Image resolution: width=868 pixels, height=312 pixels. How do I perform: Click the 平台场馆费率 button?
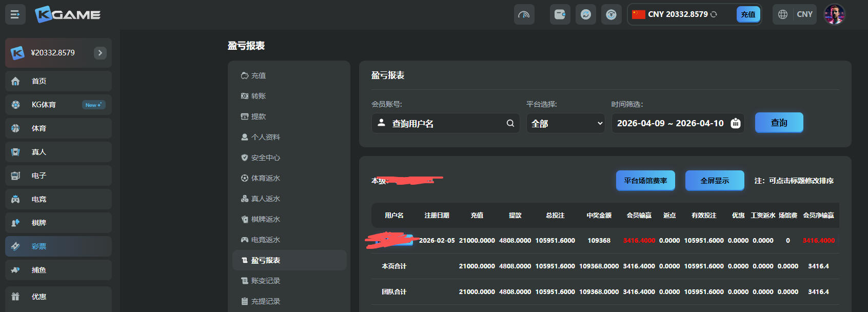click(645, 181)
